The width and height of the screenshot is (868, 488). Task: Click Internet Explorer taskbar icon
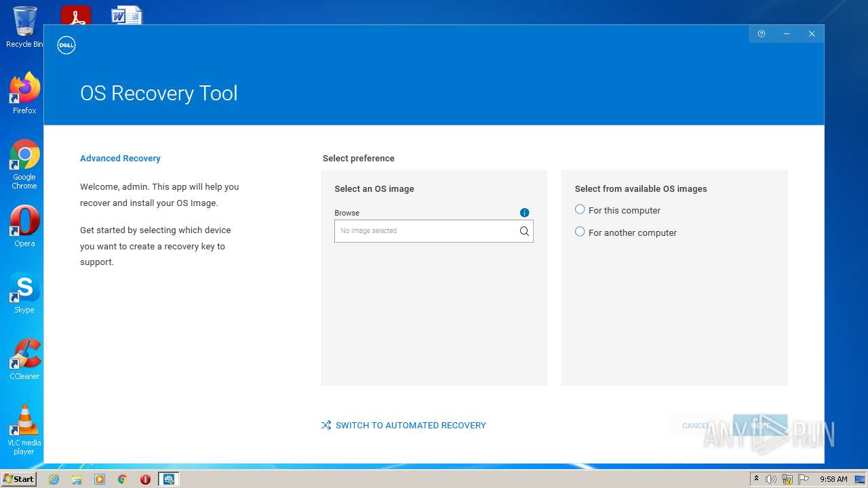point(54,479)
